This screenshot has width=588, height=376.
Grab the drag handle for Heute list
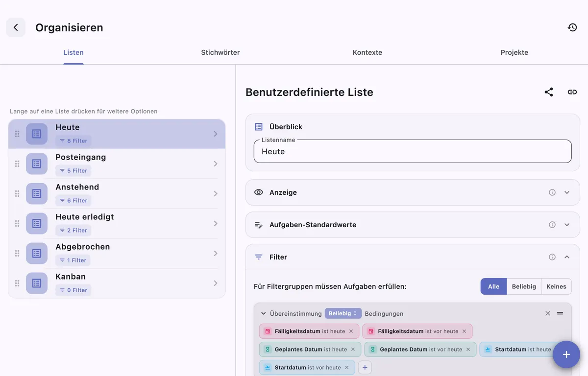point(17,134)
